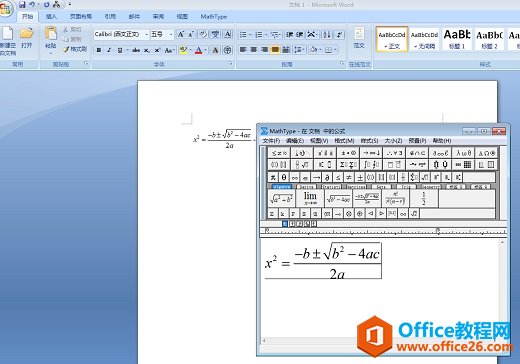Expand the highlight color dropdown arrow
This screenshot has height=364, width=520.
coord(190,50)
